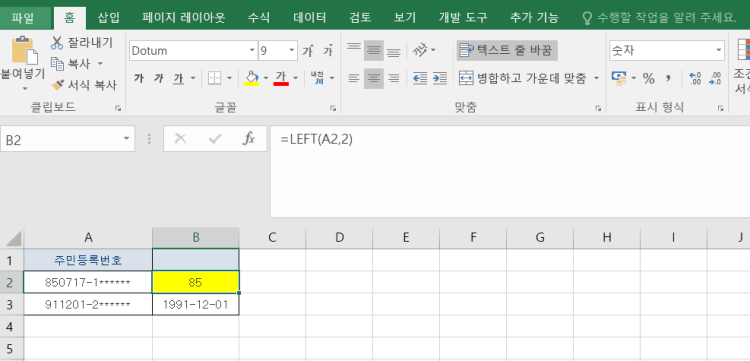Open the Dotum font name dropdown

pyautogui.click(x=253, y=50)
